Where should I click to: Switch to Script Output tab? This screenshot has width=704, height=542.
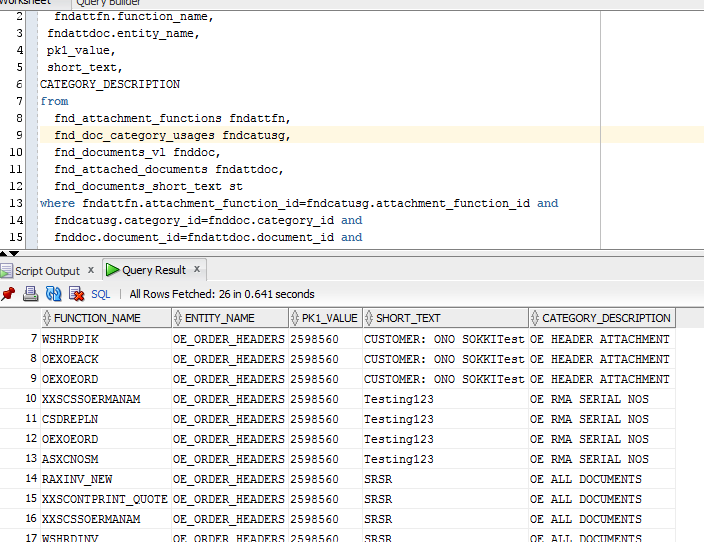pos(47,271)
